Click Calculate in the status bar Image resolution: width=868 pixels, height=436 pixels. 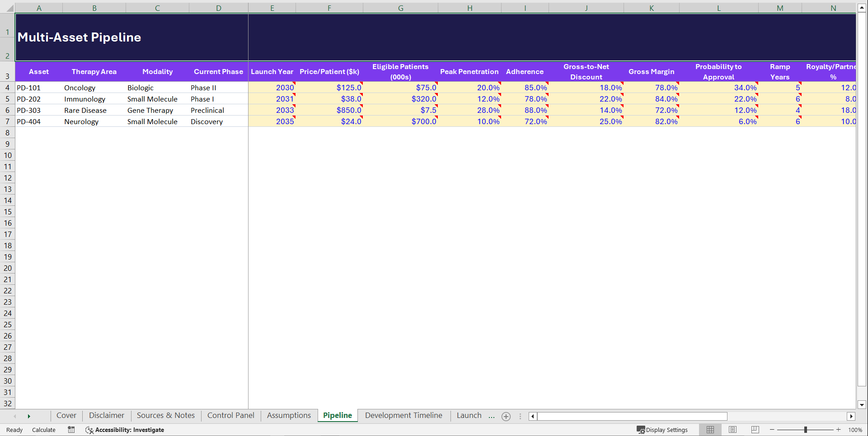click(x=44, y=430)
